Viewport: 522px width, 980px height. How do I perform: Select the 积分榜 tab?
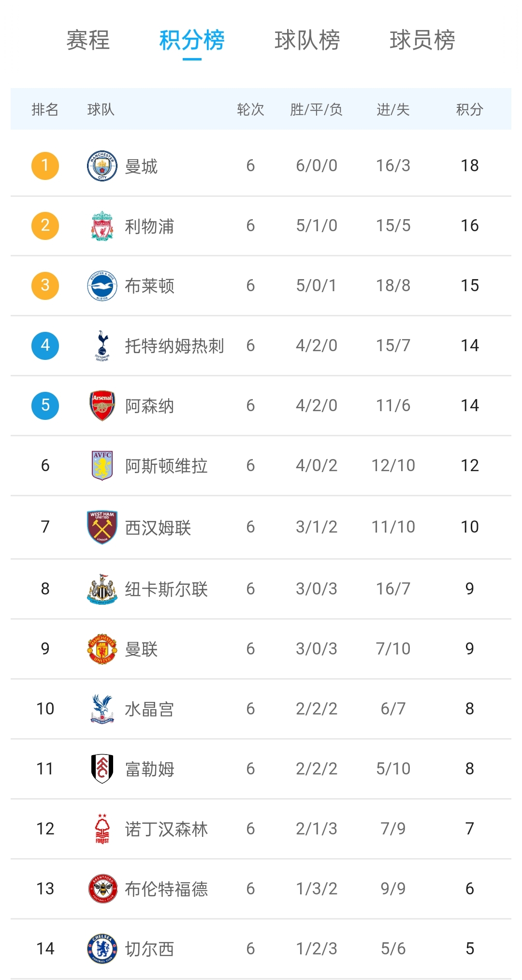[192, 40]
